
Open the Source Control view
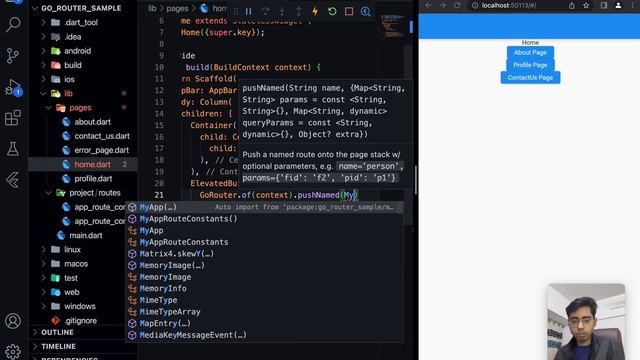(x=13, y=56)
